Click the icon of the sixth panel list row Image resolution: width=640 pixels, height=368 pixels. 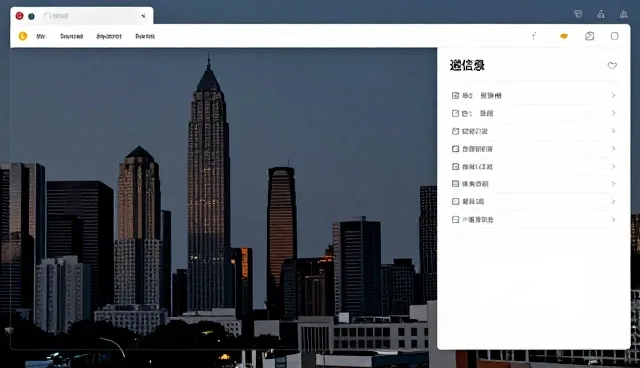click(x=456, y=184)
